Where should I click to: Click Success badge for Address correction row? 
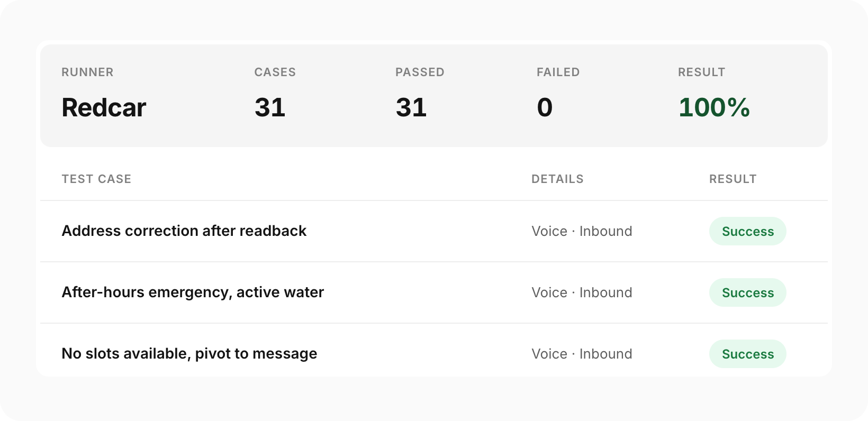pyautogui.click(x=747, y=231)
